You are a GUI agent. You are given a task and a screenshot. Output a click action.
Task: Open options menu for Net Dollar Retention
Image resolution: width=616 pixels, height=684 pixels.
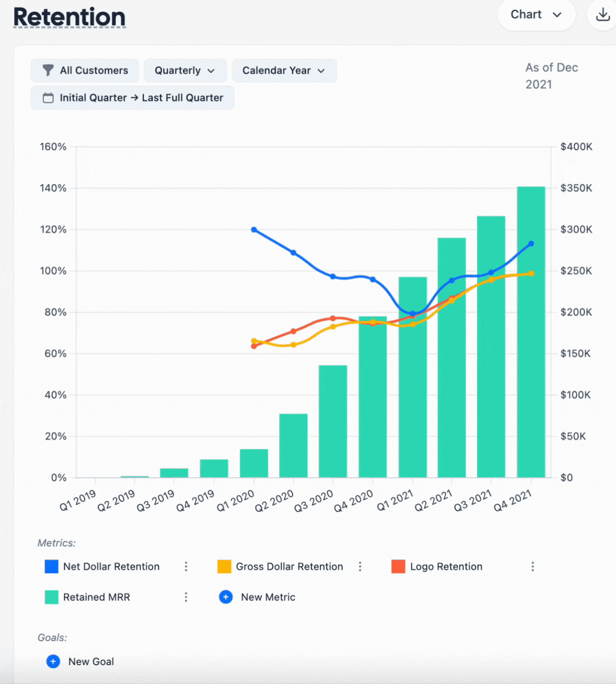coord(186,566)
